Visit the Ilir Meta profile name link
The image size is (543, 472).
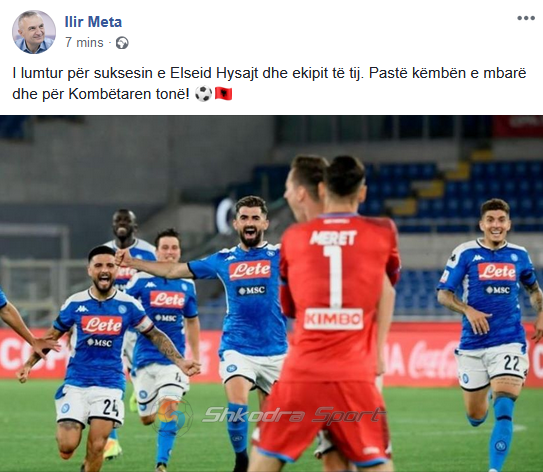coord(93,22)
